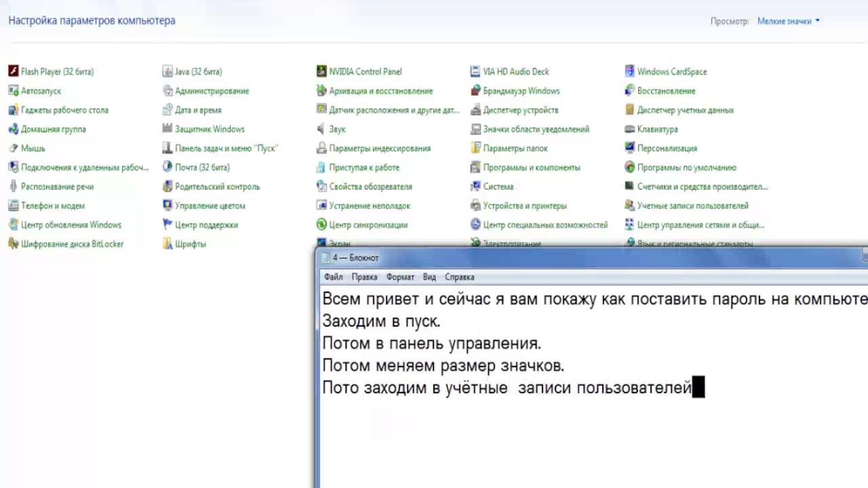Open the Учетные записи пользователей icon

[630, 205]
